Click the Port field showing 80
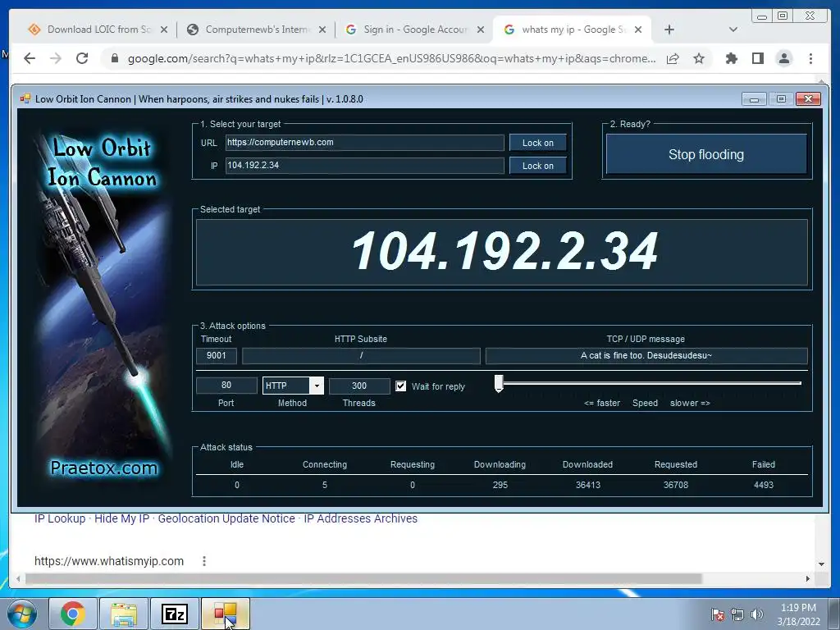 [x=226, y=386]
